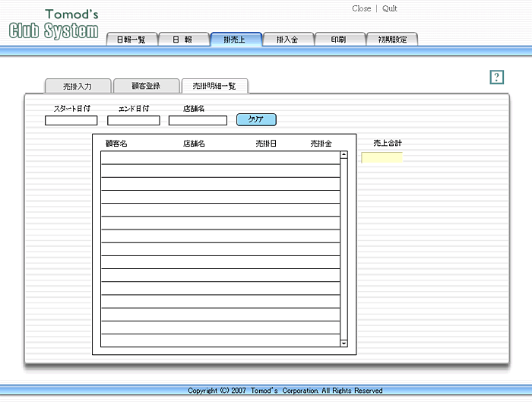Focus the スタート日付 input field

(x=71, y=120)
